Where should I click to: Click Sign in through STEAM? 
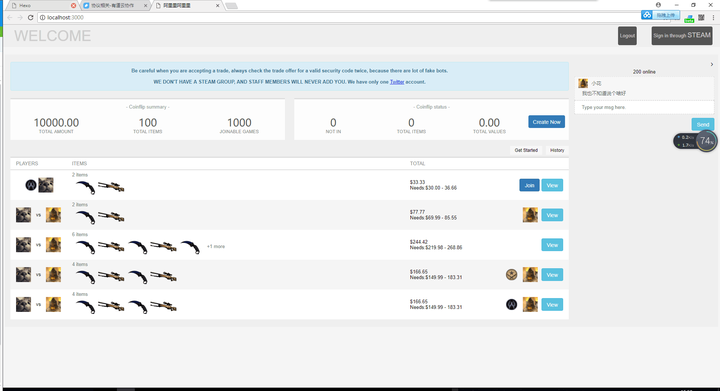682,36
